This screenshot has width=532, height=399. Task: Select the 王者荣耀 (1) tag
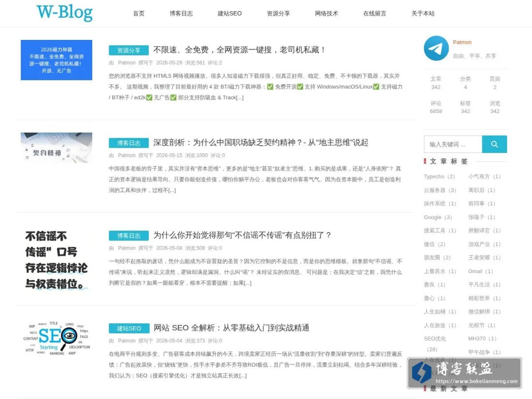coord(484,258)
